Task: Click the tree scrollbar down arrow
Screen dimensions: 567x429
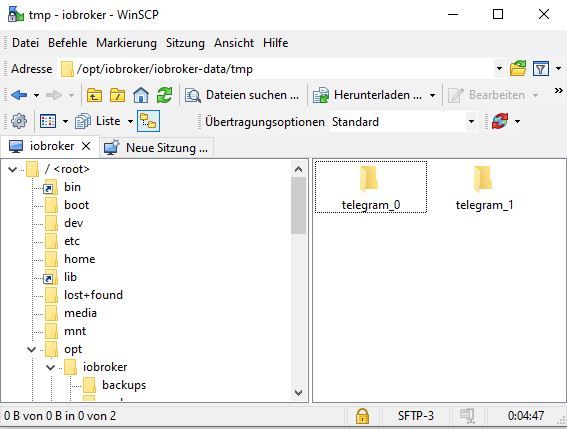Action: point(298,392)
